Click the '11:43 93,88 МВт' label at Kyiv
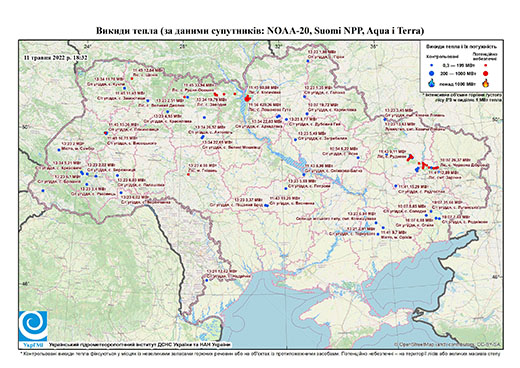Image resolution: width=520 pixels, height=368 pixels. tap(263, 87)
